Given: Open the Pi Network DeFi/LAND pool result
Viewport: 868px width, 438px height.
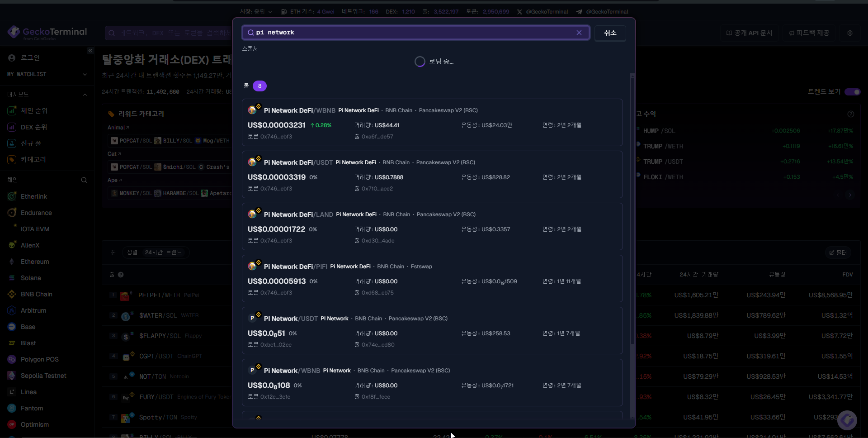Looking at the screenshot, I should point(432,227).
